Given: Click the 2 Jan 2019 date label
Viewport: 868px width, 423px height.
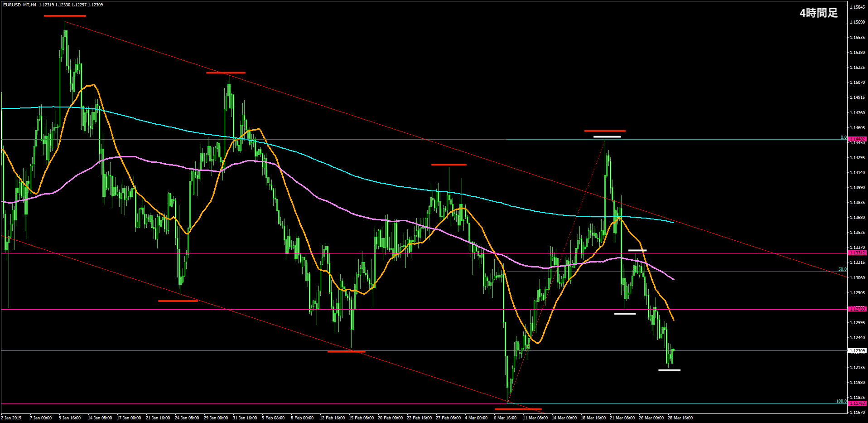Looking at the screenshot, I should [x=11, y=418].
